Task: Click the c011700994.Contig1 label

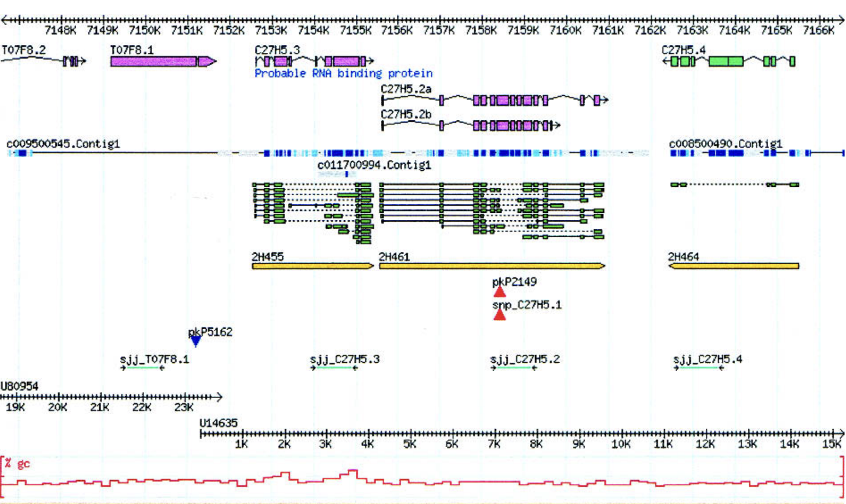Action: [x=374, y=165]
